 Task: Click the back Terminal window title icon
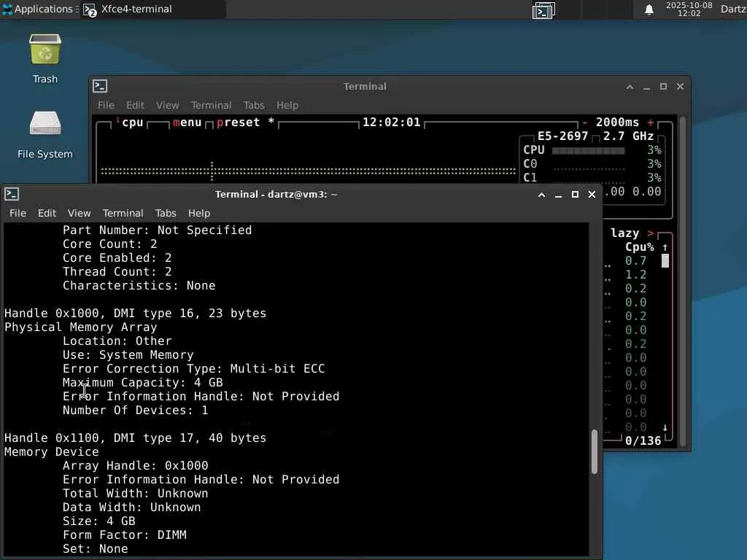(100, 86)
